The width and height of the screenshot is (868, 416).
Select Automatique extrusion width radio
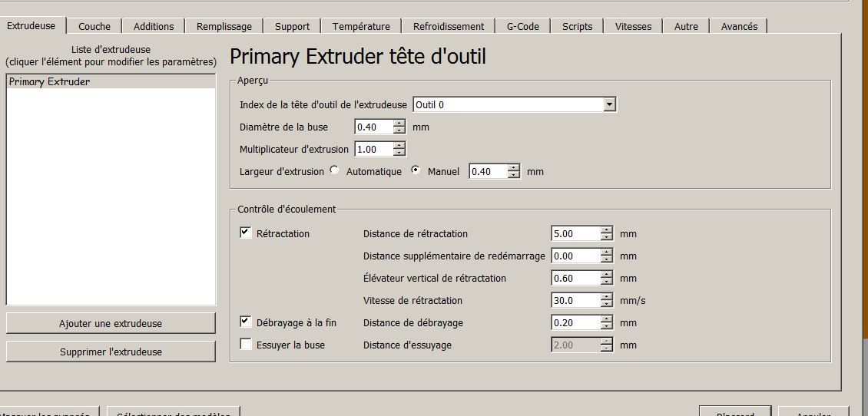click(334, 170)
